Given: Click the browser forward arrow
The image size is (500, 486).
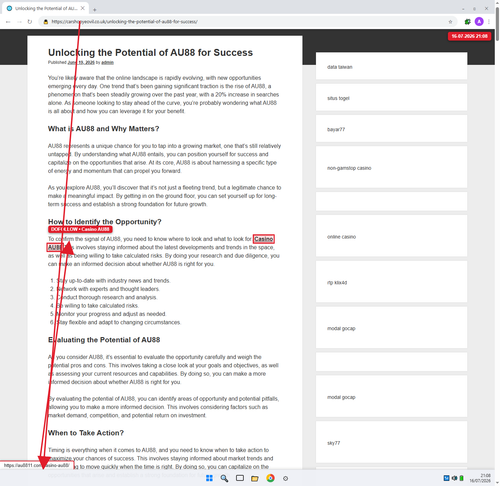Looking at the screenshot, I should coord(19,22).
